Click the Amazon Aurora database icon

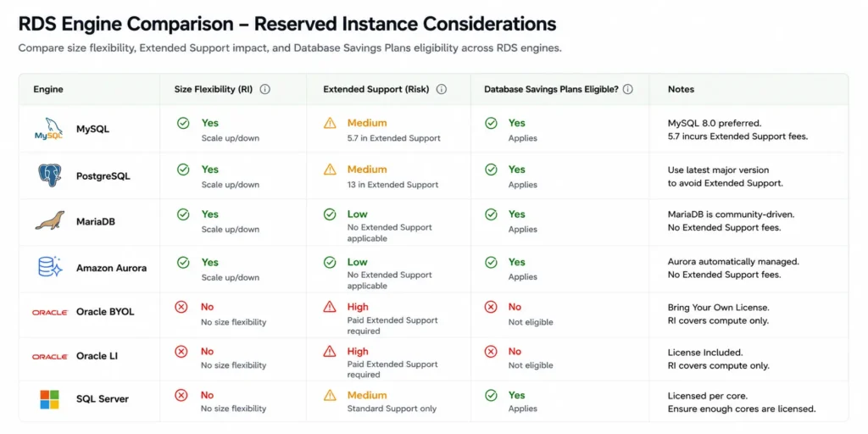[50, 267]
